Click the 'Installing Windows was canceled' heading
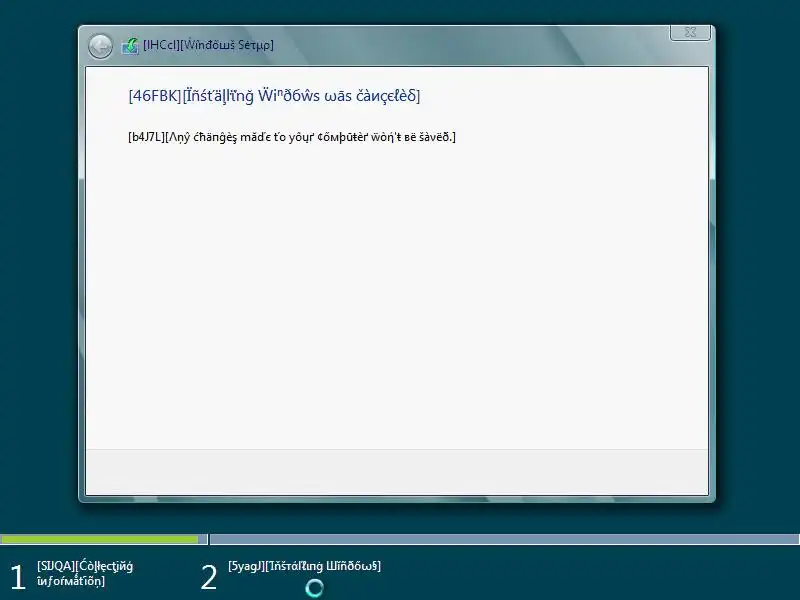This screenshot has height=600, width=800. click(274, 95)
